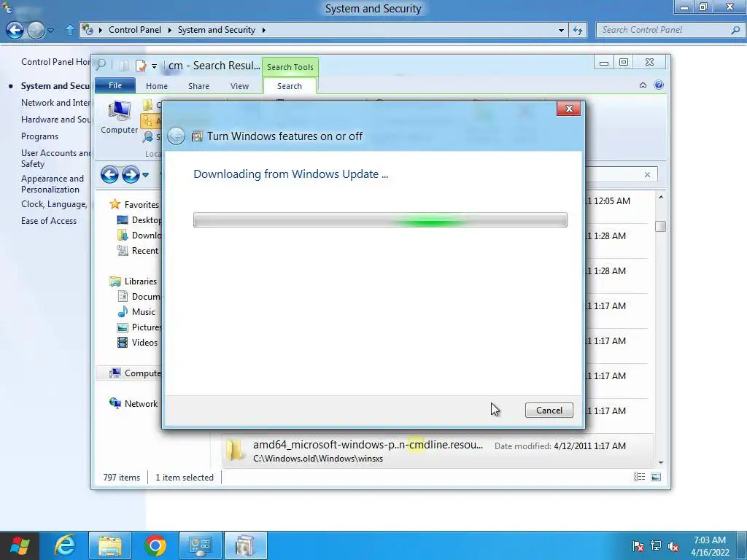Open the Explorer recent locations dropdown
Viewport: 747px width, 560px height.
click(146, 175)
